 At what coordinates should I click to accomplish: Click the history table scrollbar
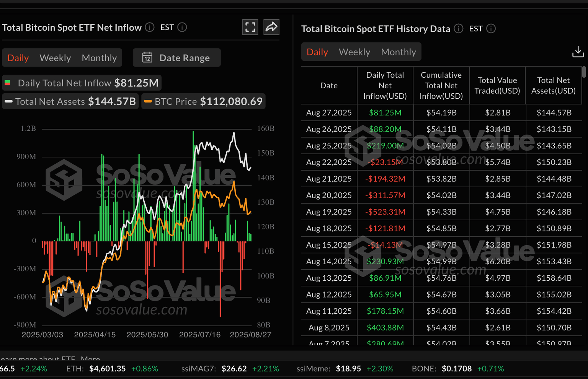584,72
